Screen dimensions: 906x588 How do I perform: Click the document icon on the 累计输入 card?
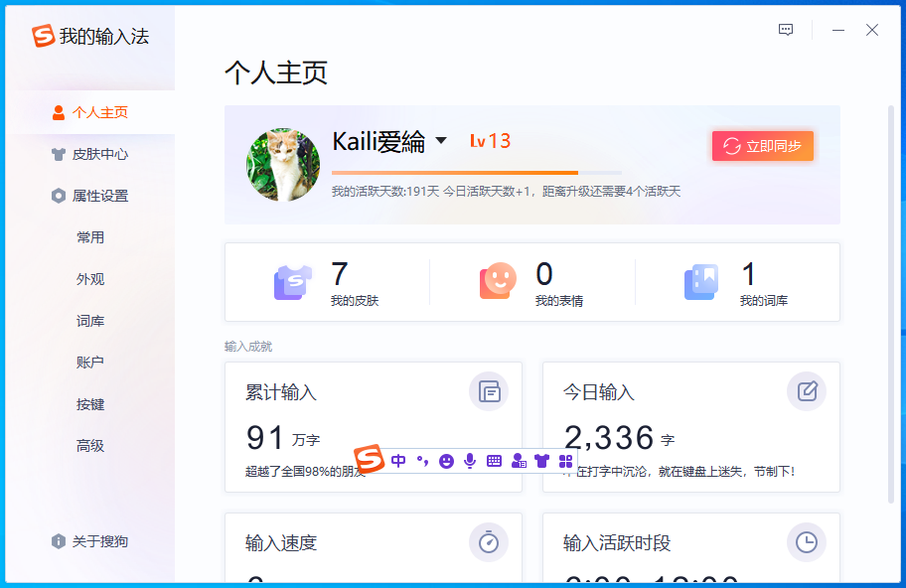pyautogui.click(x=489, y=391)
